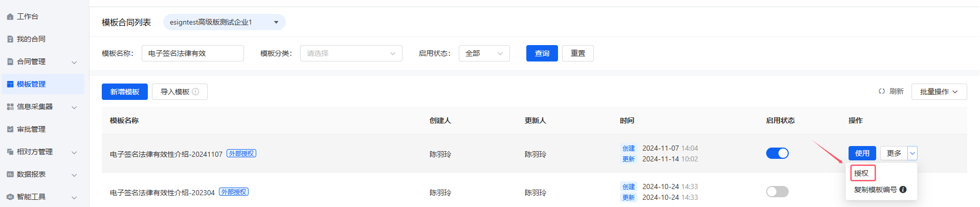Click the 查询 search button
The width and height of the screenshot is (980, 207).
click(542, 53)
